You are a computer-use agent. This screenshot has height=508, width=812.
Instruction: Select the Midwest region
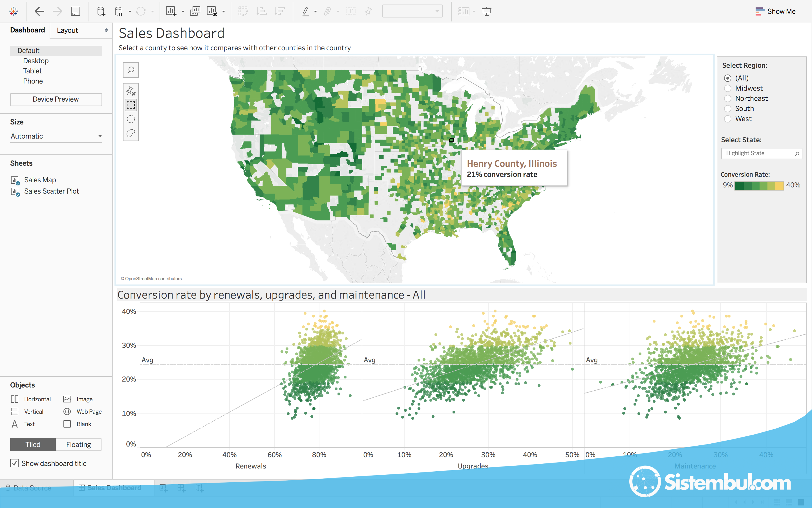coord(727,88)
